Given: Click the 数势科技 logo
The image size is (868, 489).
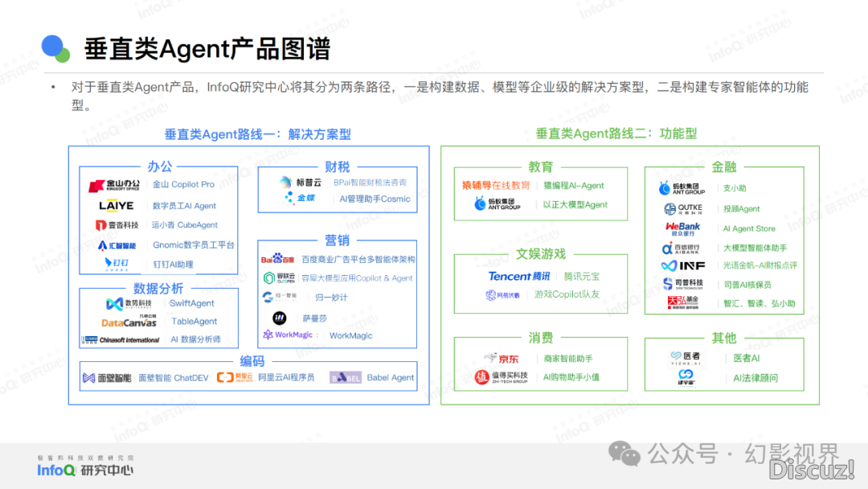Looking at the screenshot, I should coord(129,303).
